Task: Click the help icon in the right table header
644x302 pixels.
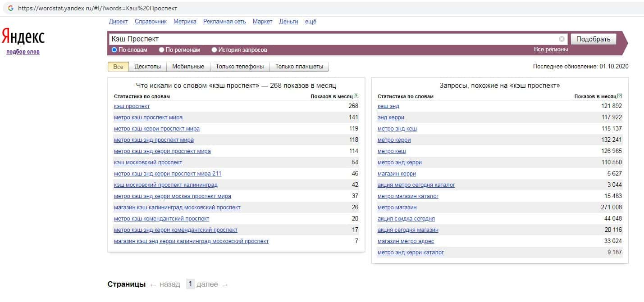Action: (620, 96)
